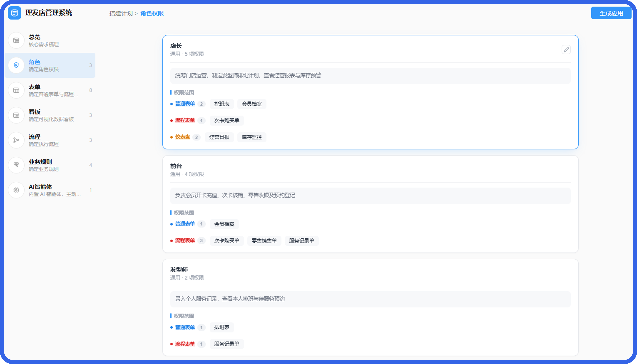Click the 确定可视化数据看板 subtitle
The image size is (637, 364).
tap(51, 120)
